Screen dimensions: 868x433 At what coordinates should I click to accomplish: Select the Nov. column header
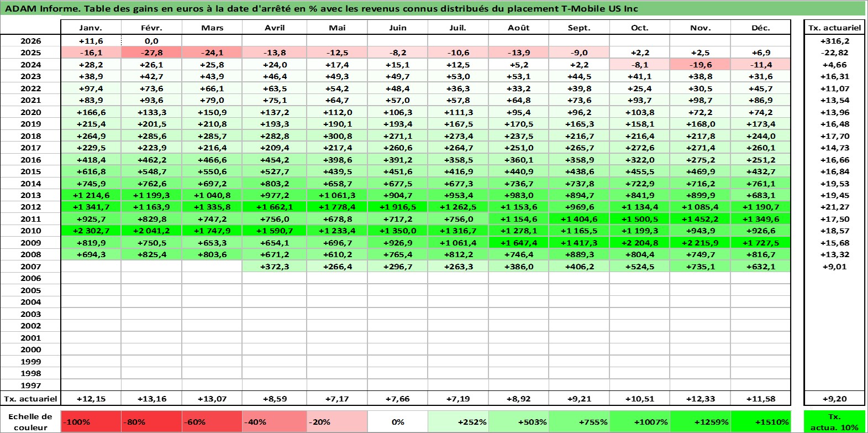coord(701,28)
